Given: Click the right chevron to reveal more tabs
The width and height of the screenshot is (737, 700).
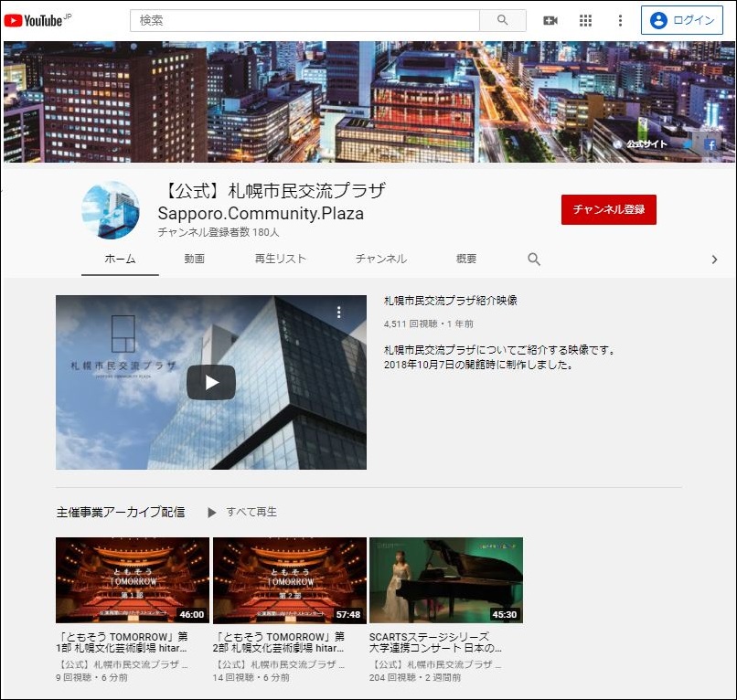Looking at the screenshot, I should pyautogui.click(x=714, y=260).
